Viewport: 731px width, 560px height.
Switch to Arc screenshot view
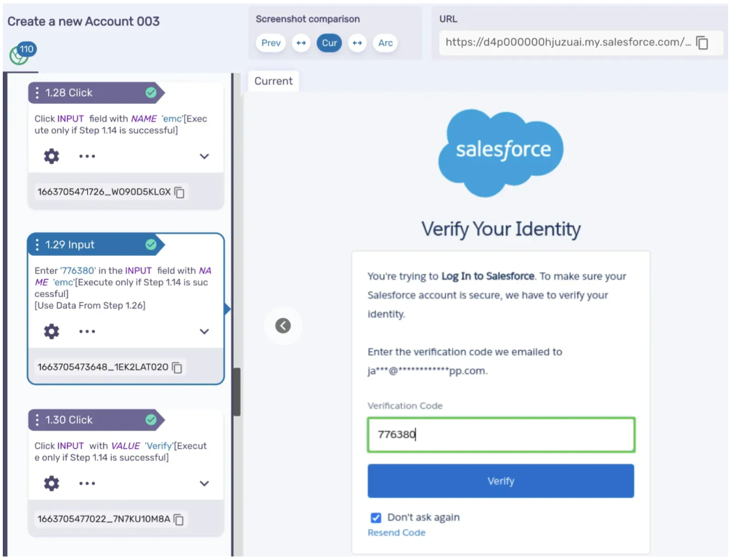pos(385,43)
